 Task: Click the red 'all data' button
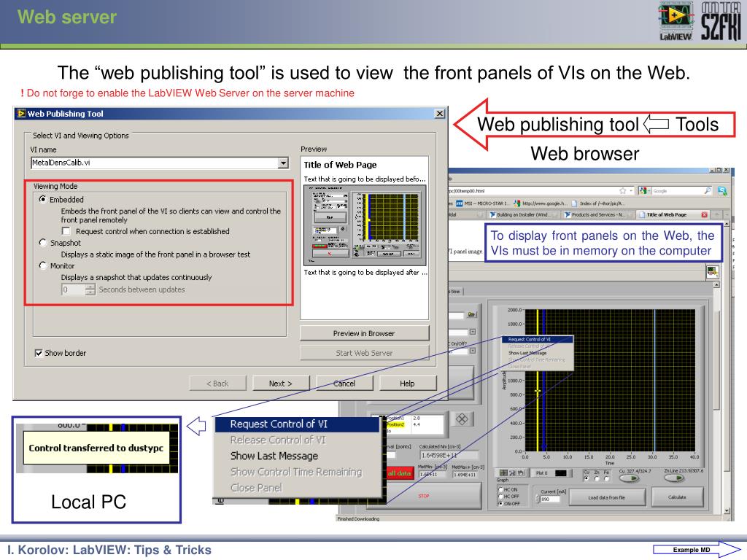[x=399, y=473]
